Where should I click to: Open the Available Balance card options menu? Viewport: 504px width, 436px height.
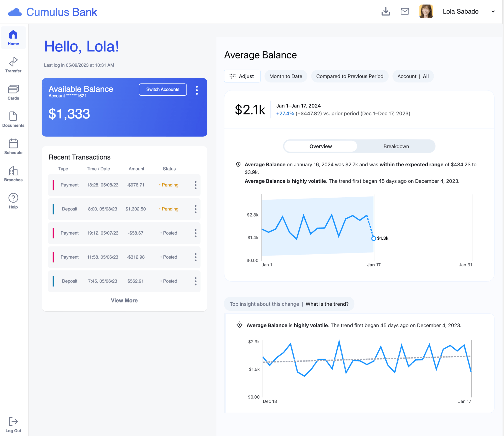click(197, 90)
